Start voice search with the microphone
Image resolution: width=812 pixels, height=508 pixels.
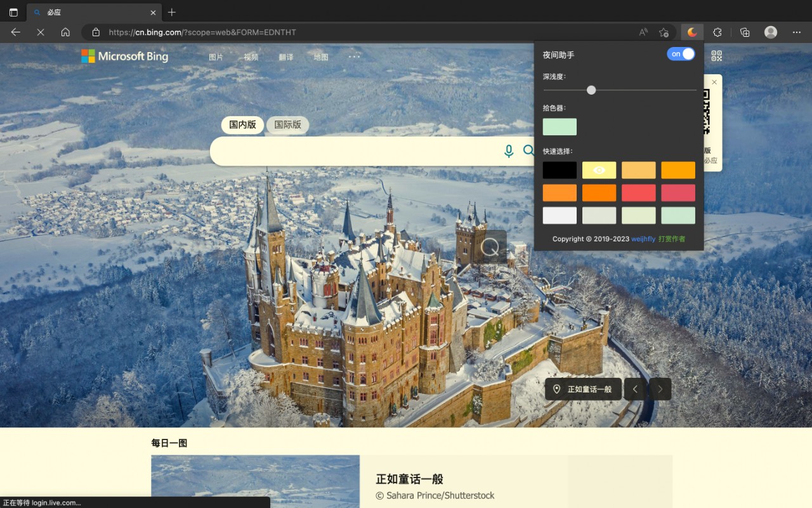(x=509, y=151)
